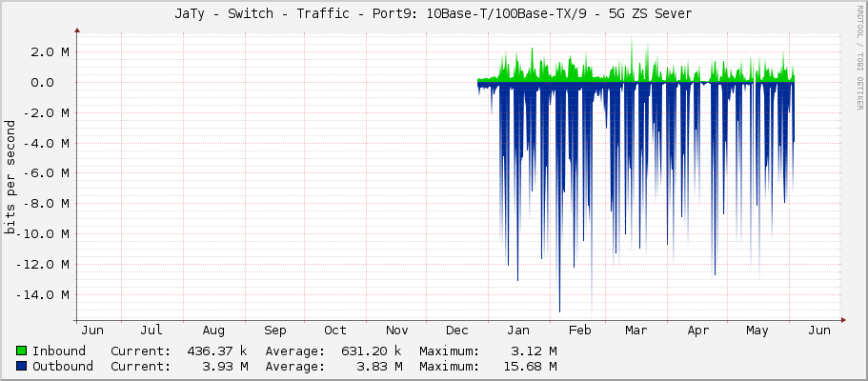The width and height of the screenshot is (868, 381).
Task: Click Outbound average value '3.83 M'
Action: pos(379,366)
